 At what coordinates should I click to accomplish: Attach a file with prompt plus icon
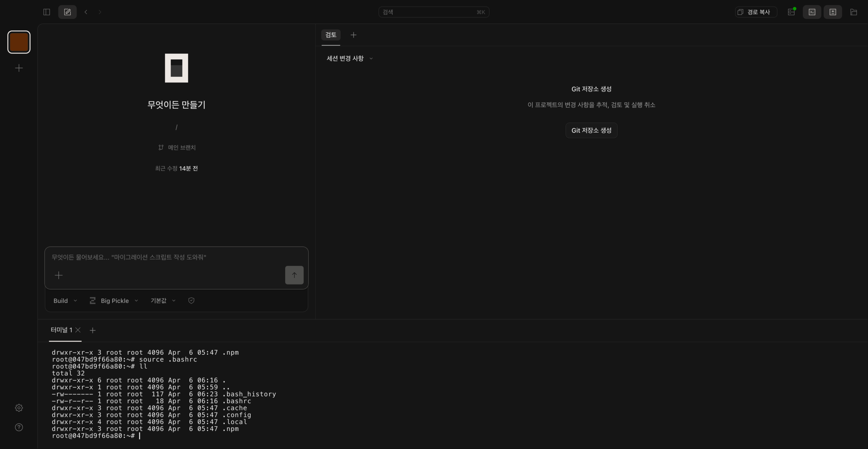[x=59, y=275]
